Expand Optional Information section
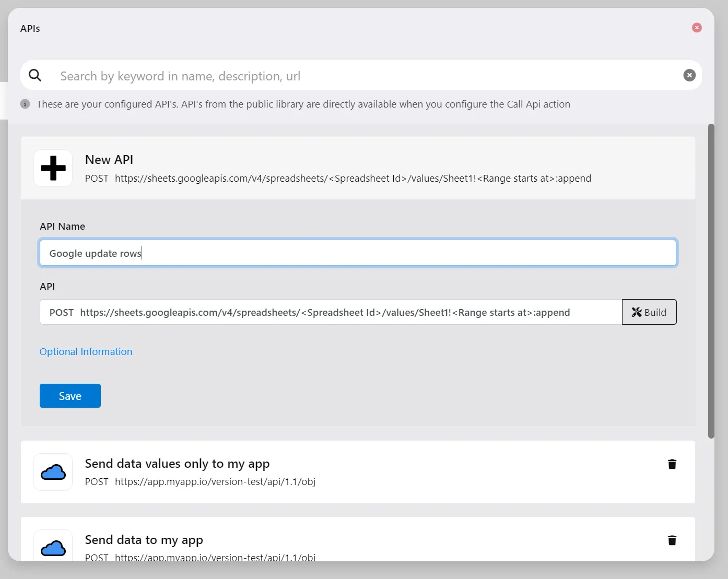Viewport: 728px width, 579px height. [86, 352]
